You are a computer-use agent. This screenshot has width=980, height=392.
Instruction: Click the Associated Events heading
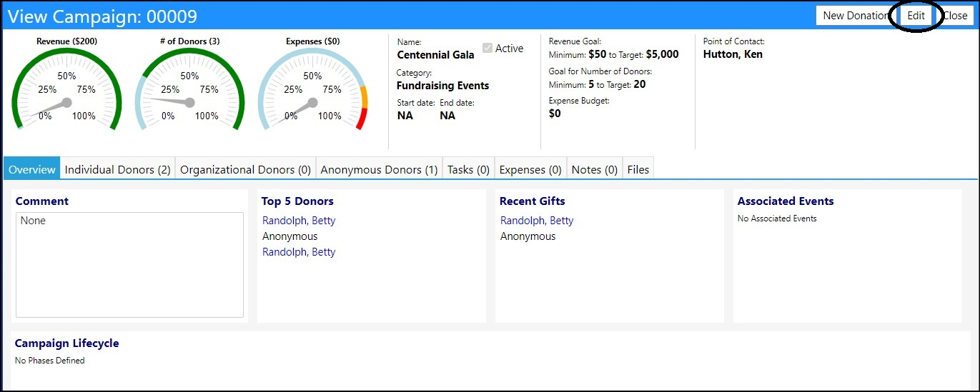(786, 201)
